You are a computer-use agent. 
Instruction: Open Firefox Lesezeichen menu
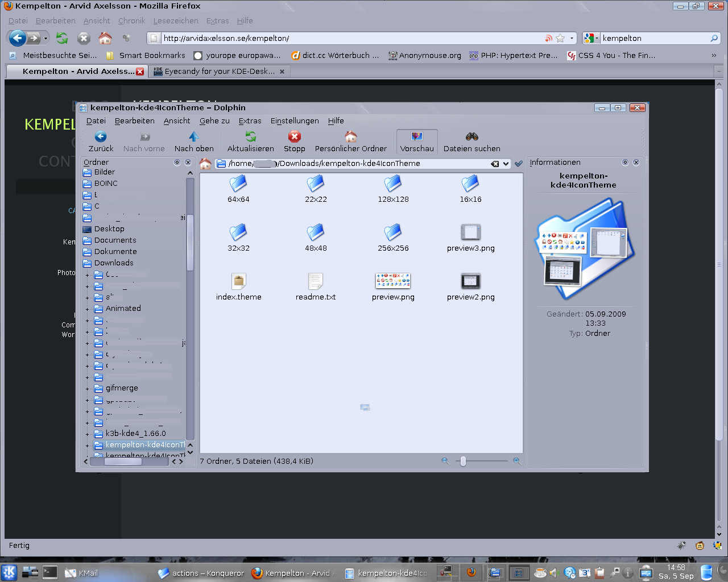click(x=176, y=20)
